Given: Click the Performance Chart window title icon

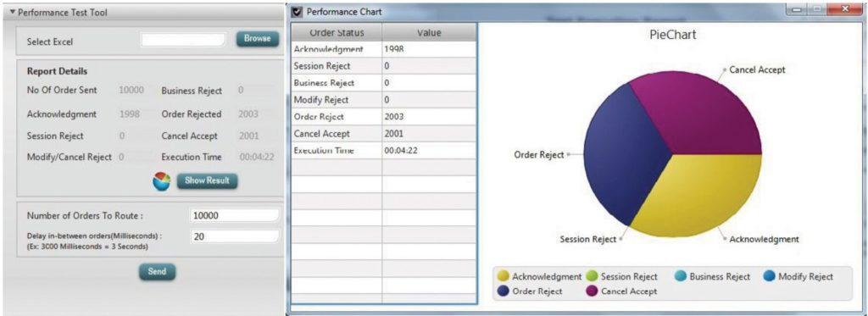Looking at the screenshot, I should (298, 11).
